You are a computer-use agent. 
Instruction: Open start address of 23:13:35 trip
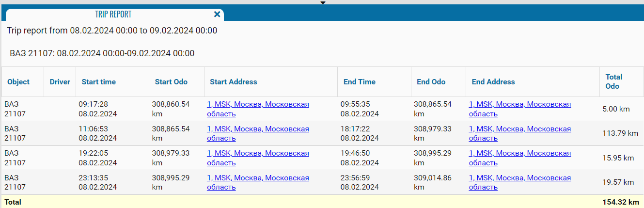[x=258, y=178]
